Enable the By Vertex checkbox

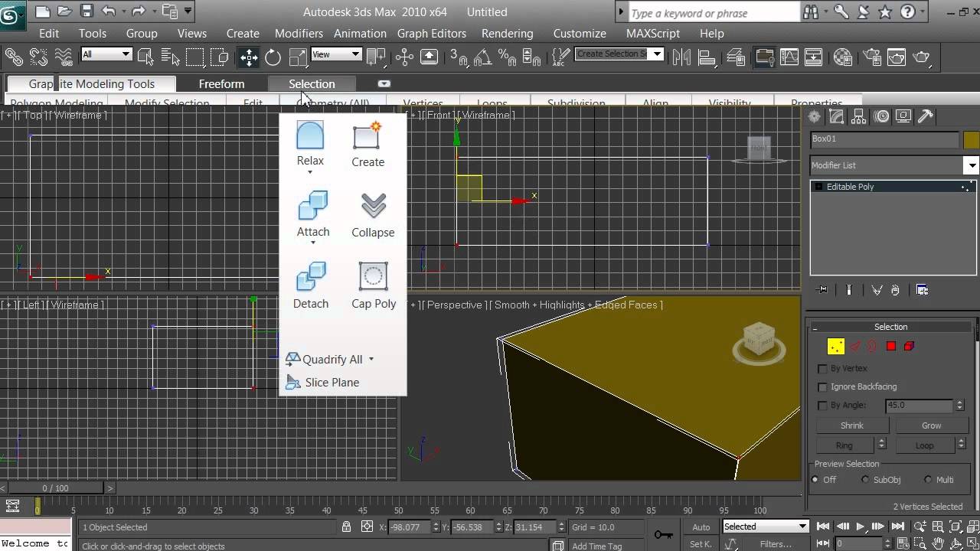click(823, 368)
